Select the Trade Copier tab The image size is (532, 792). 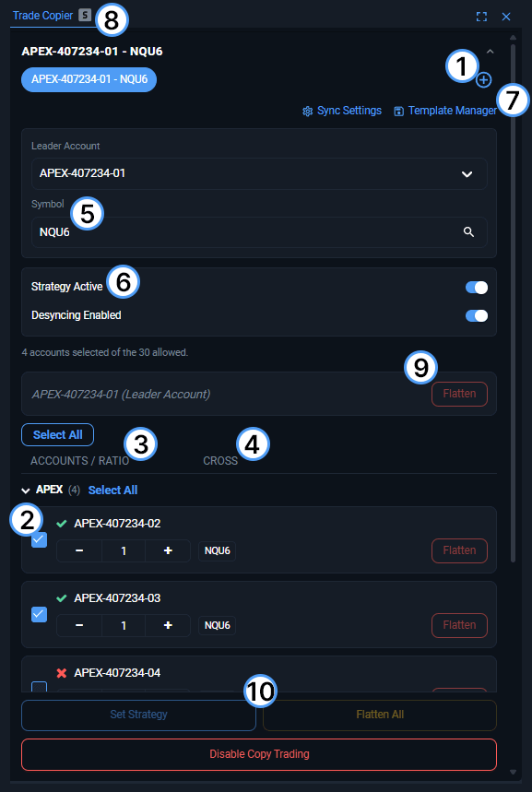(43, 16)
